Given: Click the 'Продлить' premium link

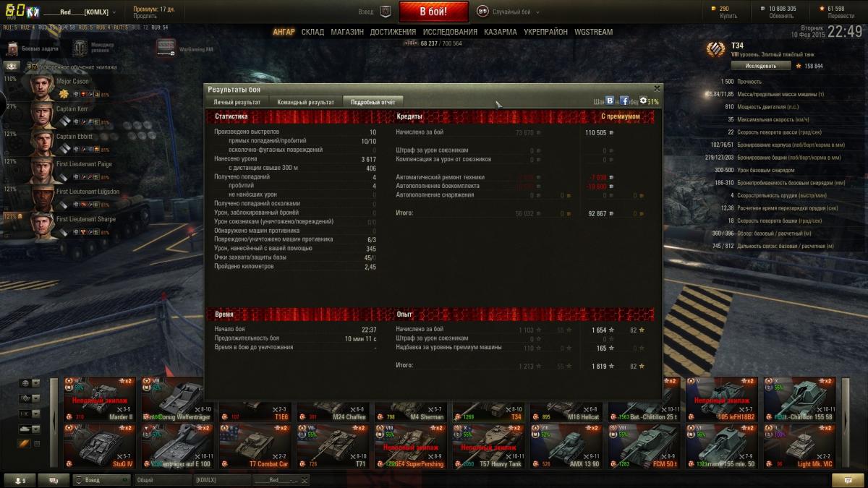Looking at the screenshot, I should (145, 15).
